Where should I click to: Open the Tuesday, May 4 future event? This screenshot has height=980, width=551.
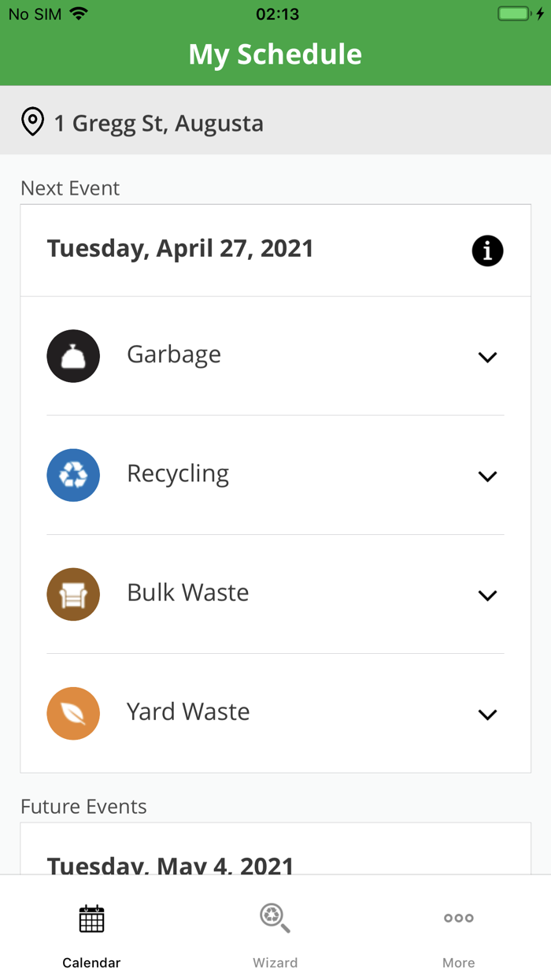point(170,865)
